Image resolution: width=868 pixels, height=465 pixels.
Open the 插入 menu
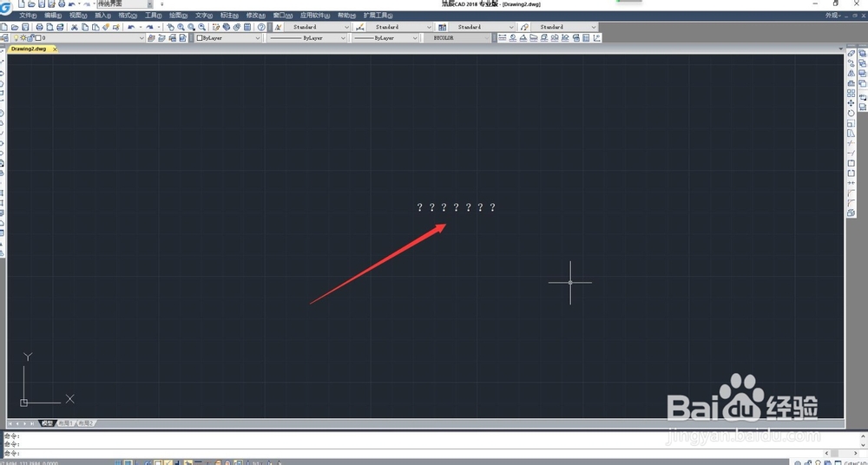click(x=103, y=16)
